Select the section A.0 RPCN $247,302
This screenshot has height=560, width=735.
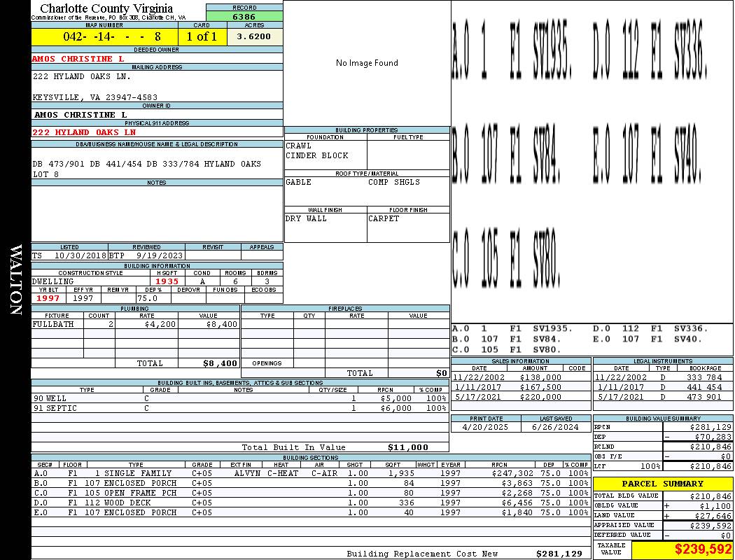[x=513, y=474]
